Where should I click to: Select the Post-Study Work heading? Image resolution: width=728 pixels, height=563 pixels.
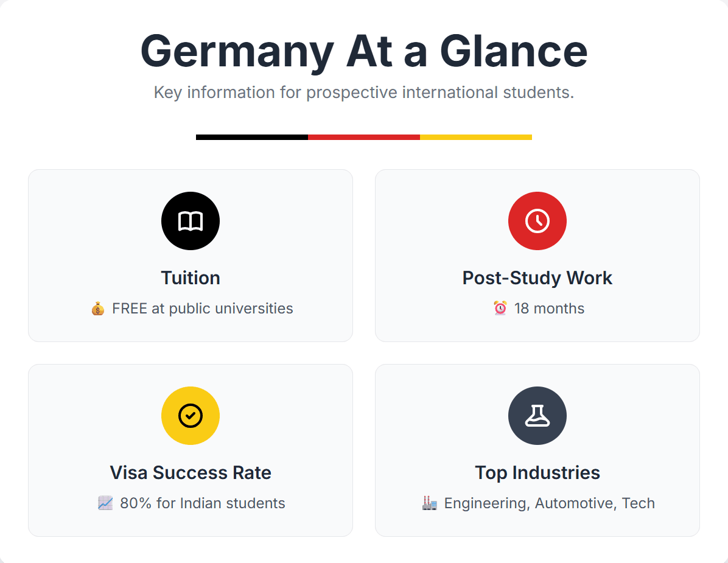tap(537, 278)
